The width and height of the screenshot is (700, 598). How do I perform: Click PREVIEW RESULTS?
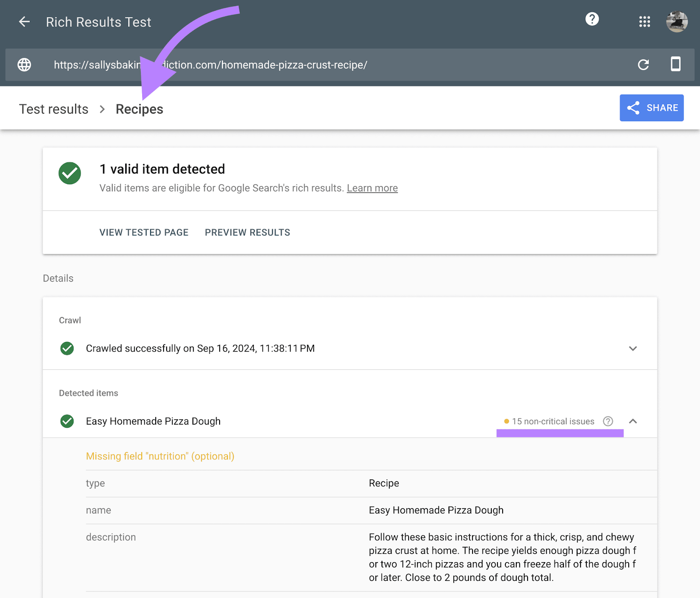click(248, 232)
